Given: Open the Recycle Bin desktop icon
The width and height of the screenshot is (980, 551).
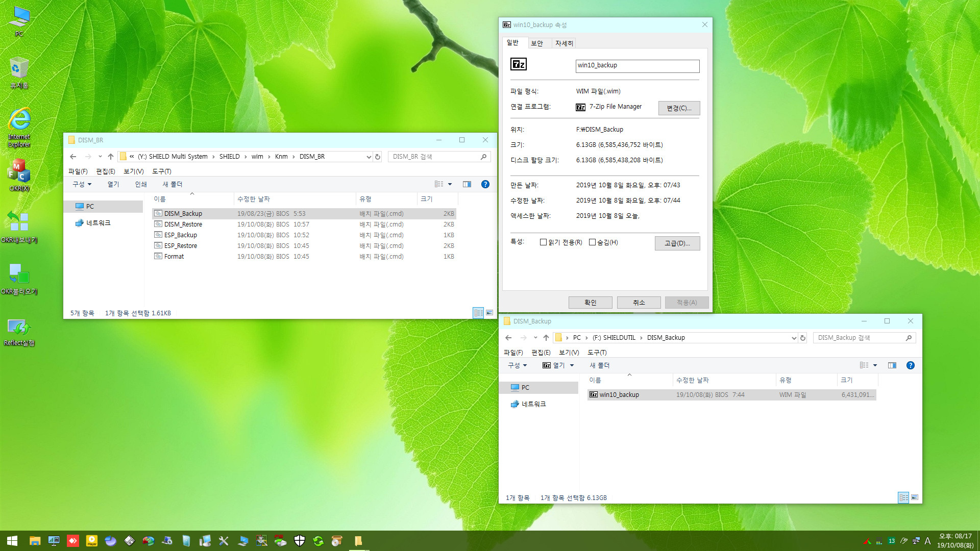Looking at the screenshot, I should tap(19, 72).
